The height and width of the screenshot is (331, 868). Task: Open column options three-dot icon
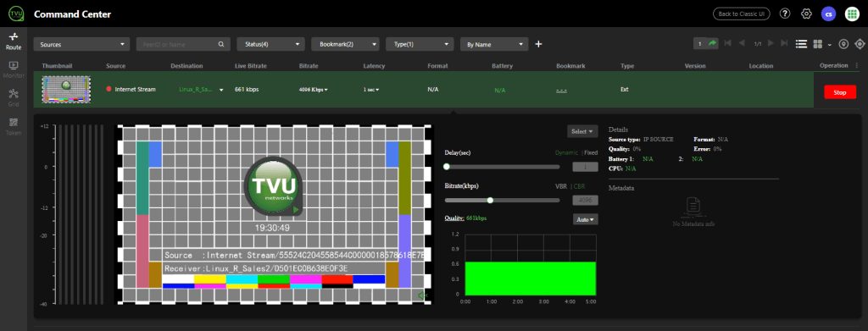coord(857,66)
